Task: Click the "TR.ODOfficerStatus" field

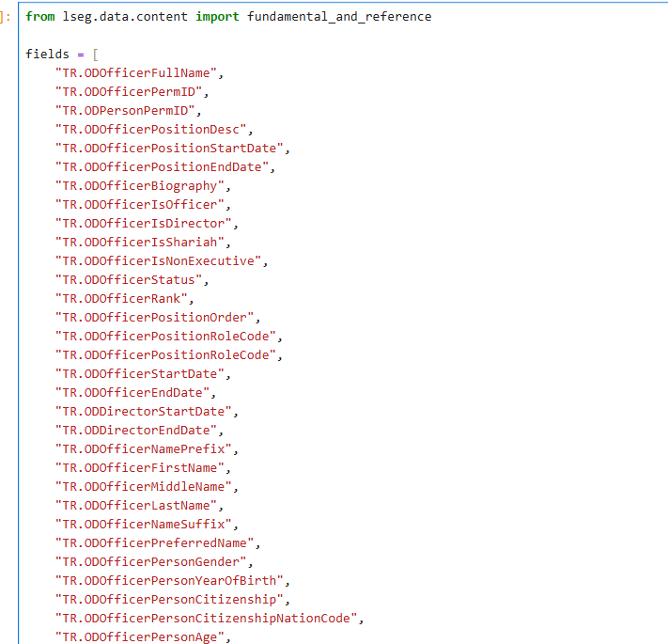Action: click(129, 279)
